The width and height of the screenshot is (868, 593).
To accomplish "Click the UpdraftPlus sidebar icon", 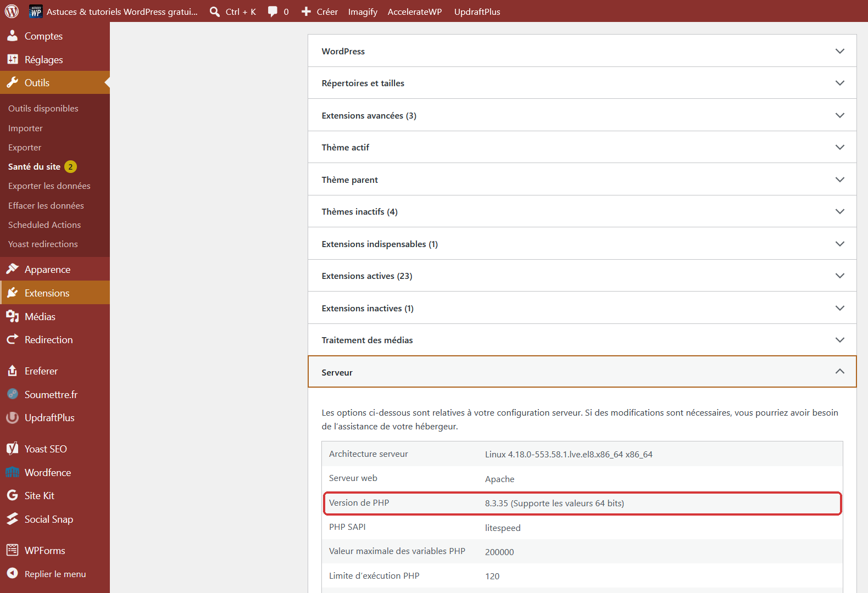I will coord(13,417).
